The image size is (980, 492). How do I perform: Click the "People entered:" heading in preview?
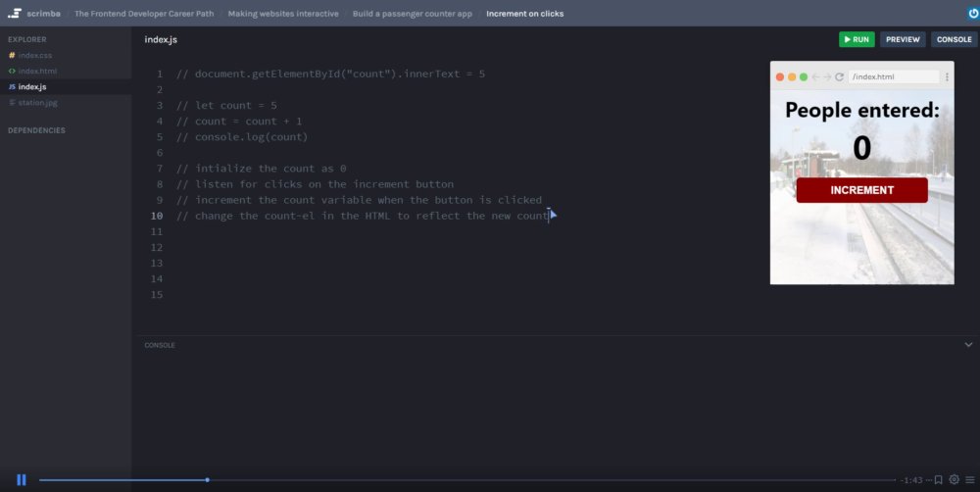pos(861,110)
